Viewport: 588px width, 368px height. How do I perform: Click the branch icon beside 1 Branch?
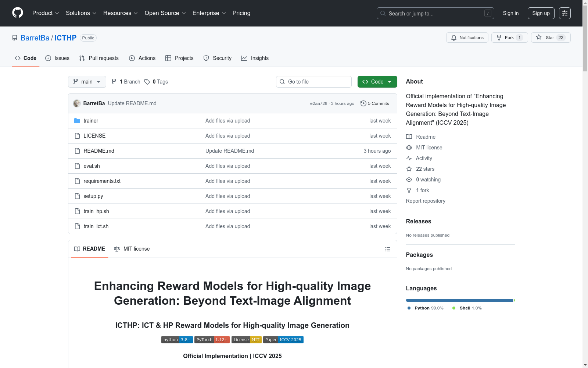[x=114, y=82]
